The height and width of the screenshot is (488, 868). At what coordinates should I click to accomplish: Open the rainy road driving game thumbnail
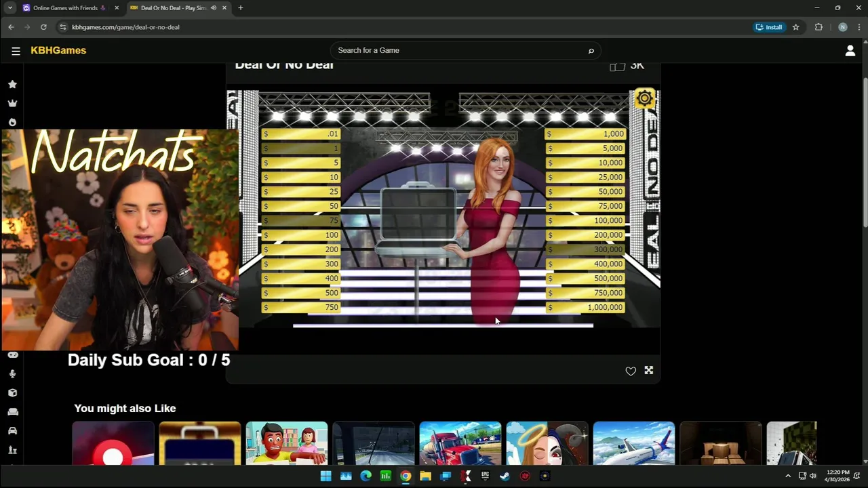point(374,443)
